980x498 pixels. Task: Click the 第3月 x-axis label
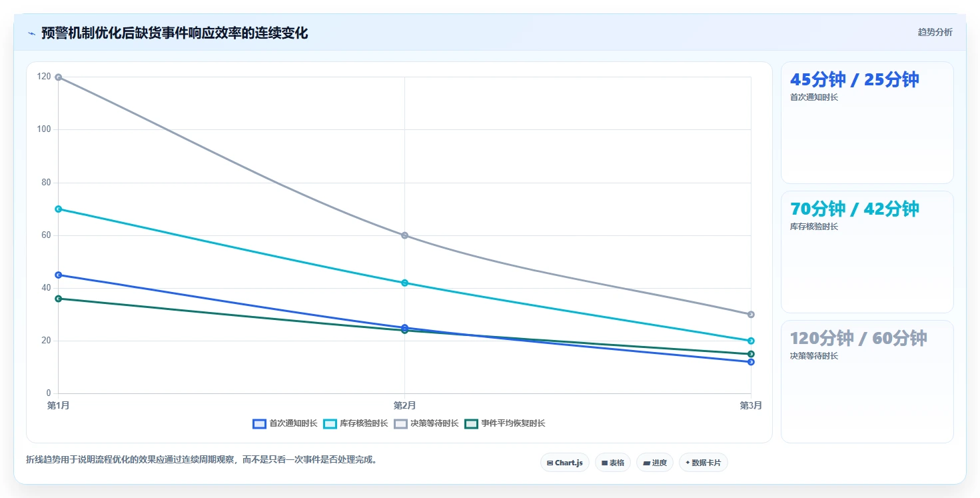click(751, 405)
